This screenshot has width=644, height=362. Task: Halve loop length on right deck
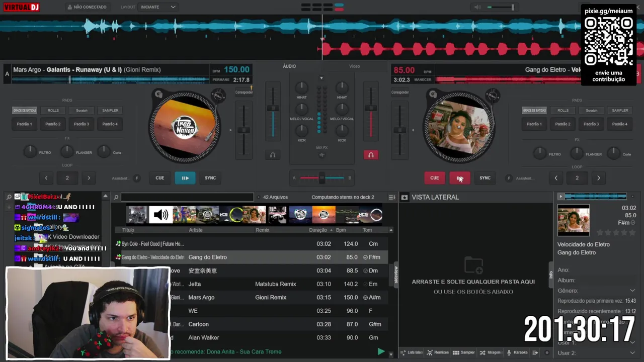(556, 177)
